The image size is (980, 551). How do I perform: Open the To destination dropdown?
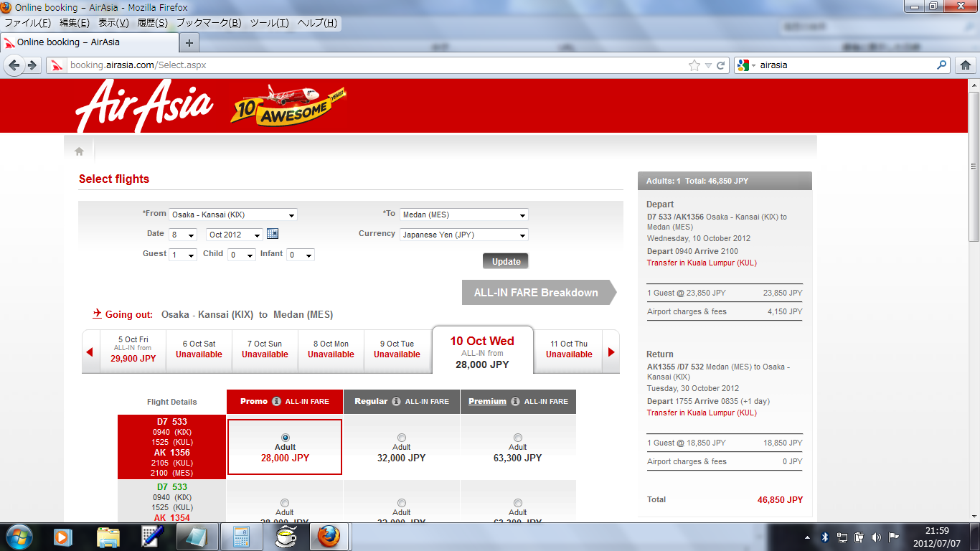[x=464, y=215]
